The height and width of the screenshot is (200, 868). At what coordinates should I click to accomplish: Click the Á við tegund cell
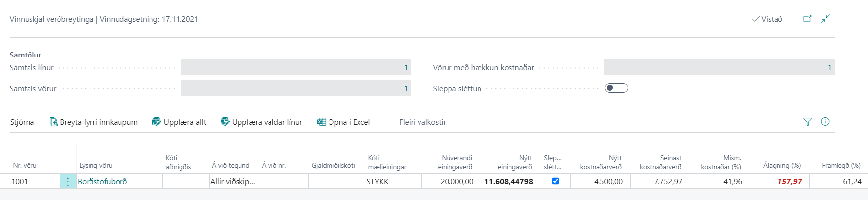pos(233,182)
